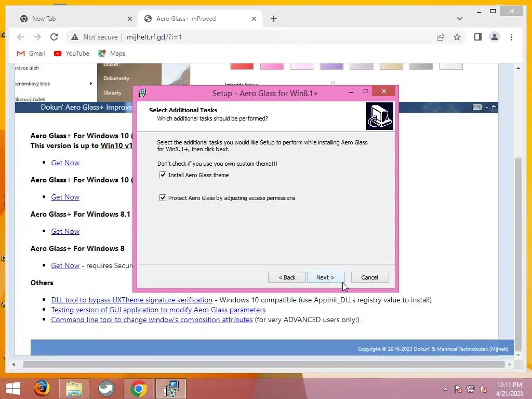
Task: Open the Maps bookmark
Action: point(112,54)
